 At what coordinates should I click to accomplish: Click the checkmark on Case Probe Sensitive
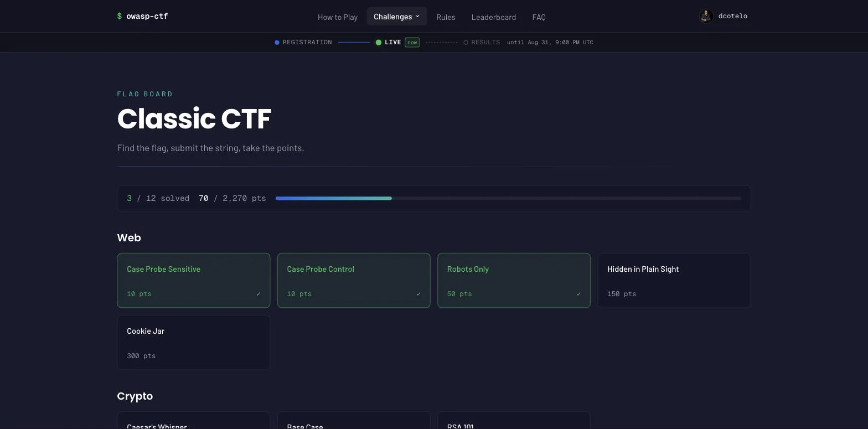(258, 294)
